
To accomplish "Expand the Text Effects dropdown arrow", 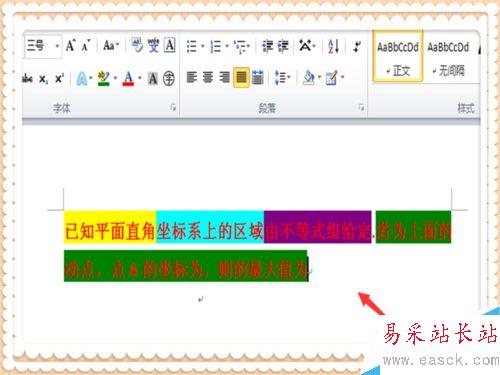I will point(91,78).
